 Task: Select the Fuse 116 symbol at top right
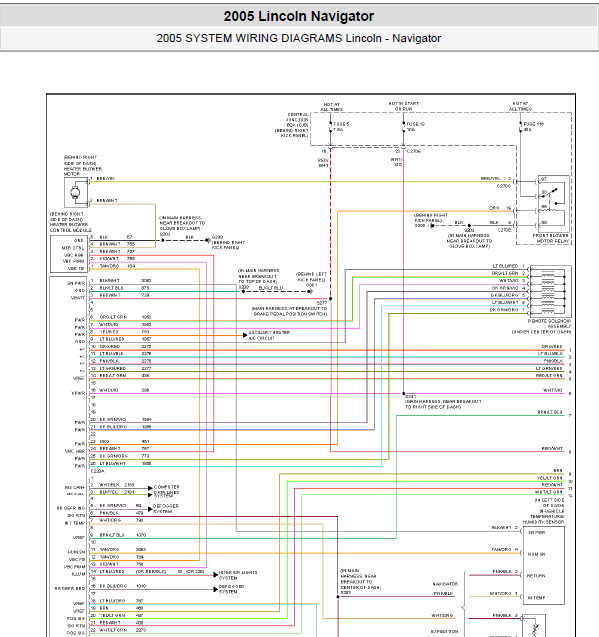[521, 127]
